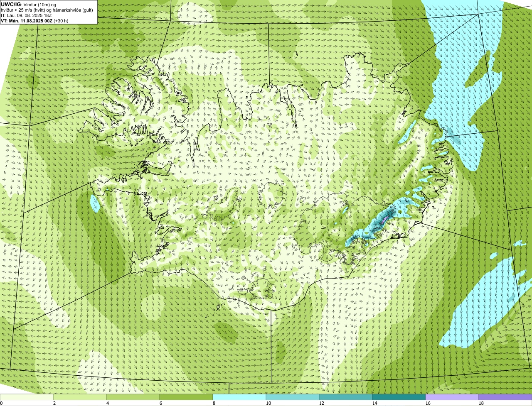Click the title line 'UWC/IG: Vindur (10m) og'
The image size is (532, 406).
coord(29,5)
